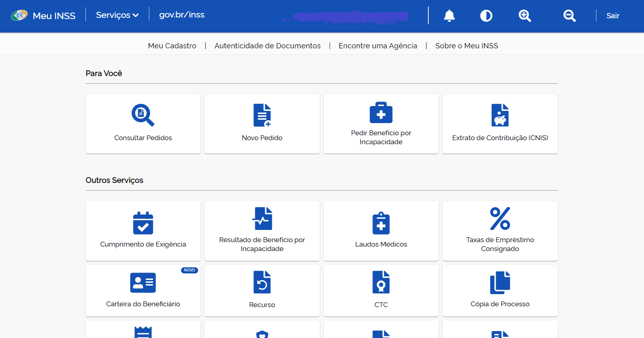This screenshot has width=644, height=338.
Task: Select the Novo Pedido label
Action: (x=262, y=138)
